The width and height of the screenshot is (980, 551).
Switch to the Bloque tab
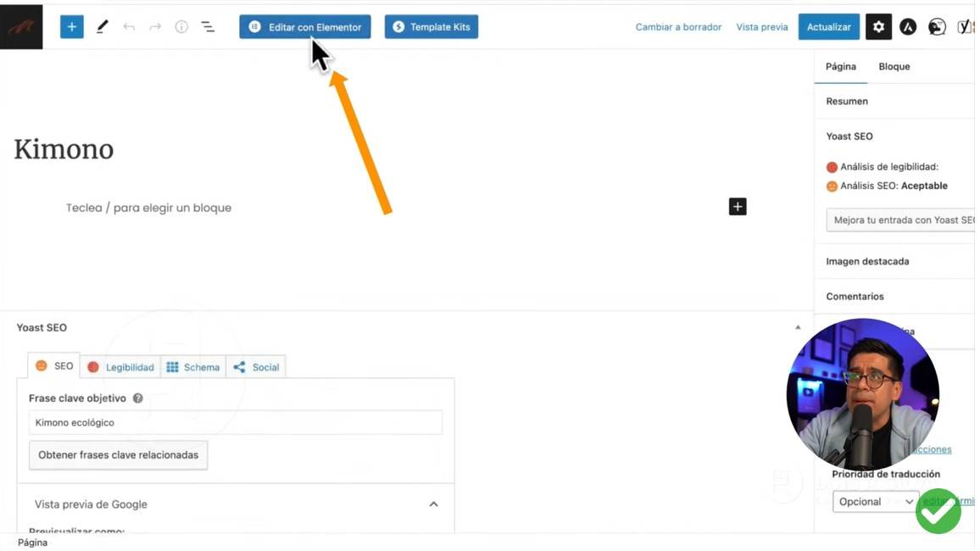[894, 67]
